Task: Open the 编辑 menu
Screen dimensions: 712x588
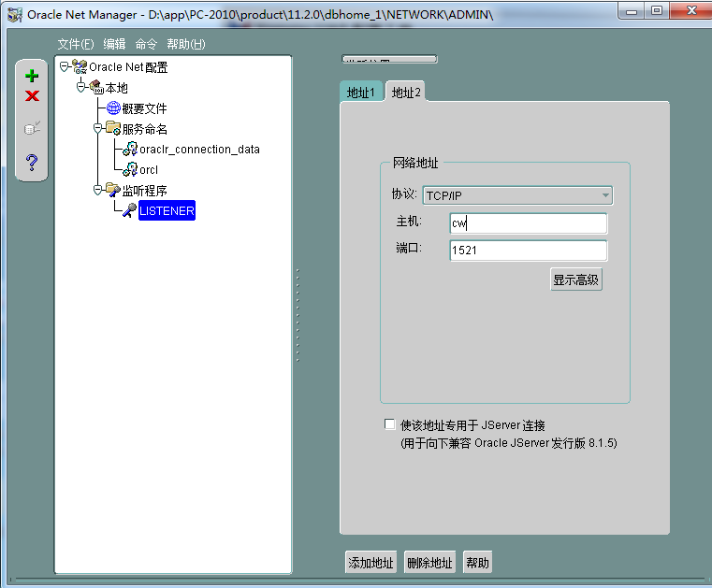Action: [114, 44]
